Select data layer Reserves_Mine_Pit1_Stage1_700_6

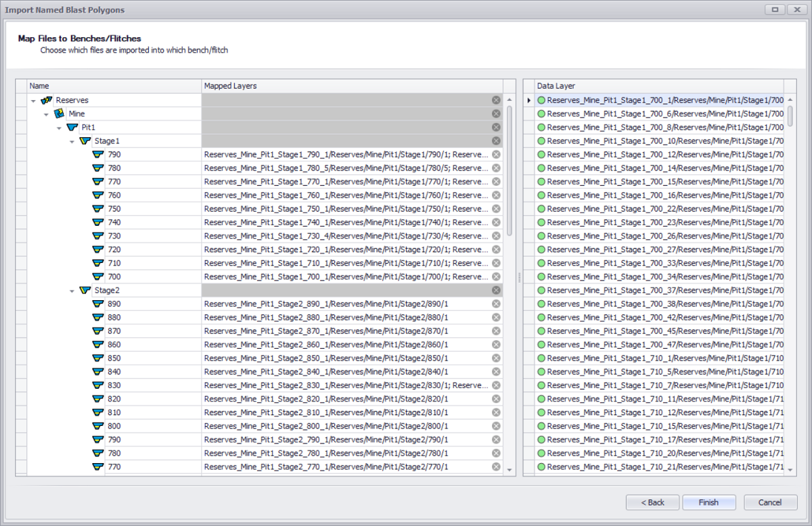[x=665, y=114]
